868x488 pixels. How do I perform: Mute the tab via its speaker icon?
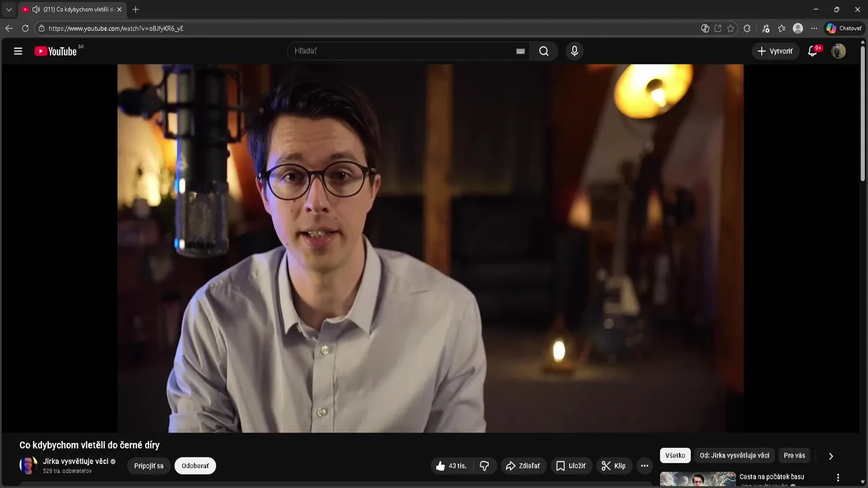(36, 9)
